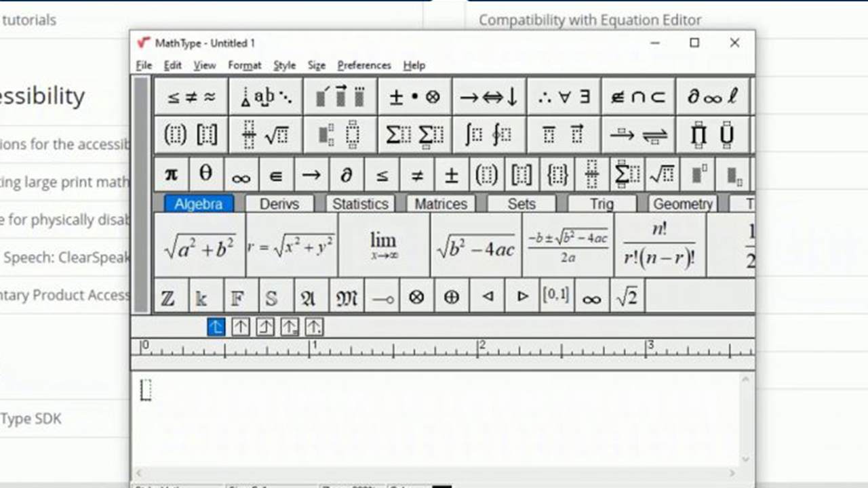Open fraction and radical templates palette
This screenshot has width=868, height=488.
pos(266,135)
